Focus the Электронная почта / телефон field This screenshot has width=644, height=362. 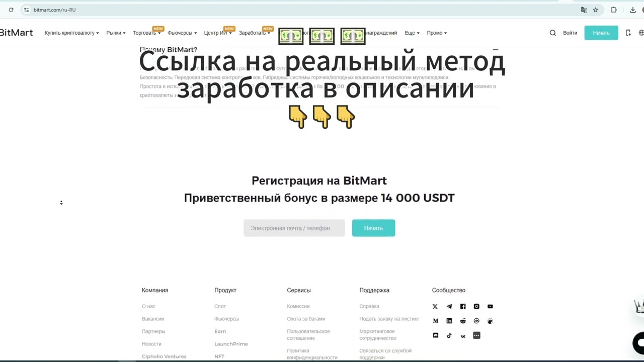pos(294,228)
